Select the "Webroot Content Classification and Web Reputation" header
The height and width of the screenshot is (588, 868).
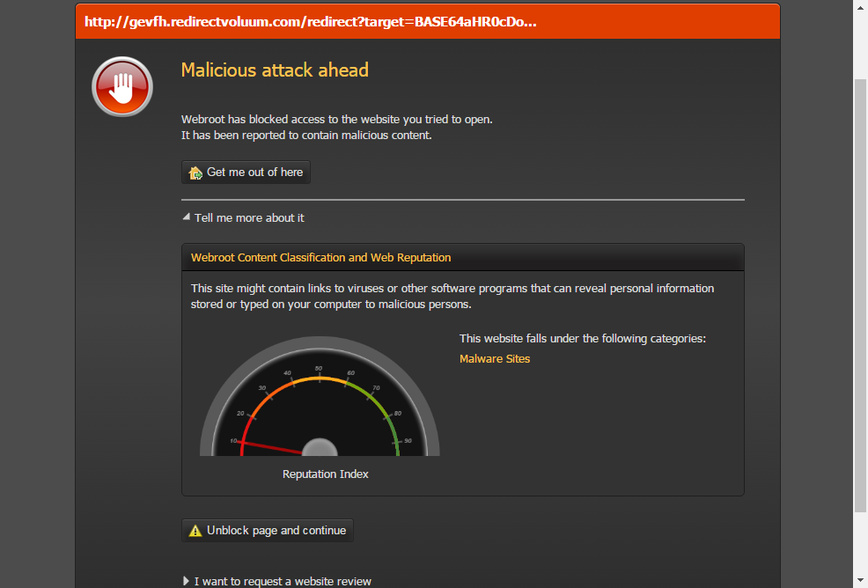tap(321, 258)
